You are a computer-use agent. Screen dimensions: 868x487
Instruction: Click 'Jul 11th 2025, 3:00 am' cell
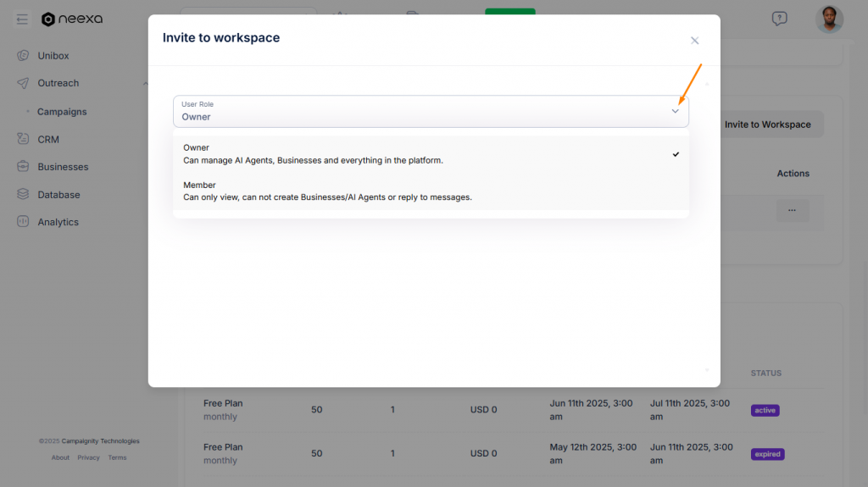click(690, 410)
